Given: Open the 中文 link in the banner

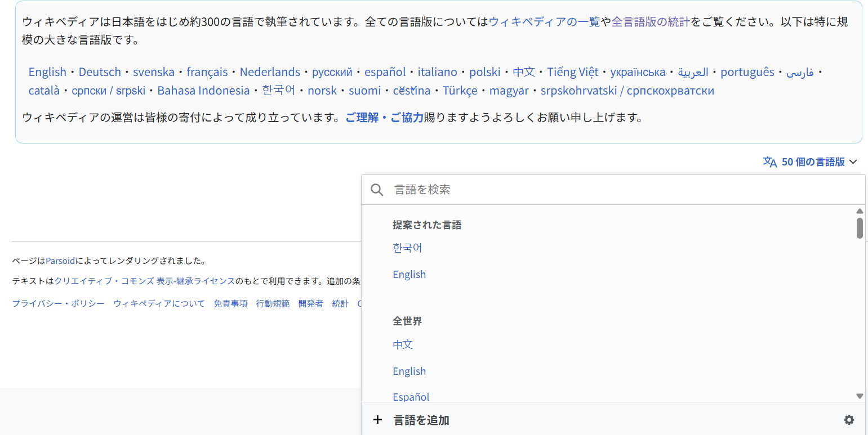Looking at the screenshot, I should pos(524,72).
